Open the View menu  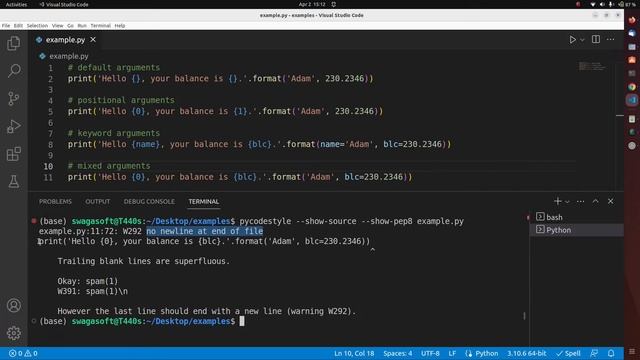(x=58, y=26)
